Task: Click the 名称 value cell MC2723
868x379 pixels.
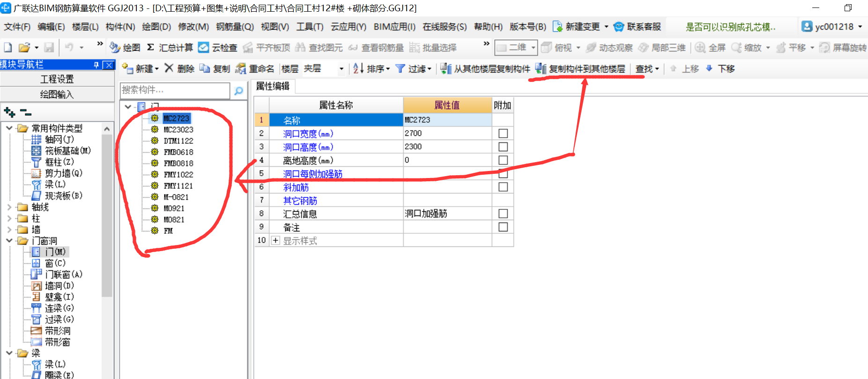Action: pyautogui.click(x=447, y=120)
